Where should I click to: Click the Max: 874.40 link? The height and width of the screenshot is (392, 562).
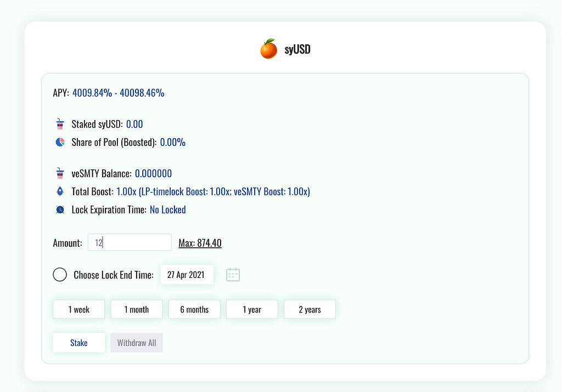(200, 243)
